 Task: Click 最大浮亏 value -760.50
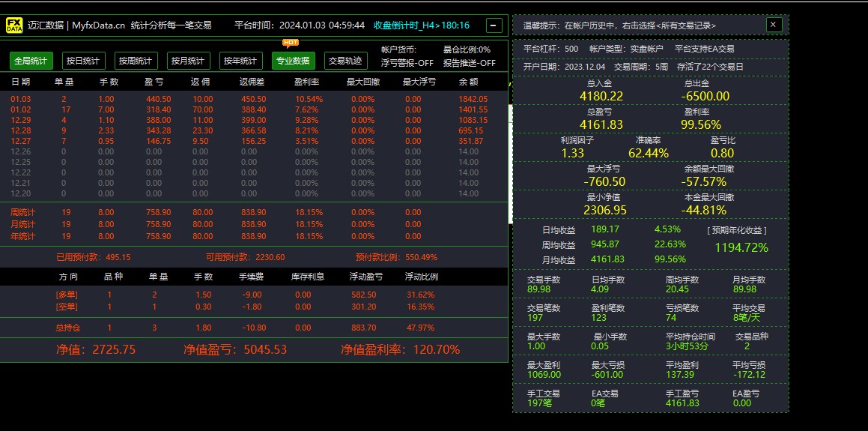(x=604, y=181)
